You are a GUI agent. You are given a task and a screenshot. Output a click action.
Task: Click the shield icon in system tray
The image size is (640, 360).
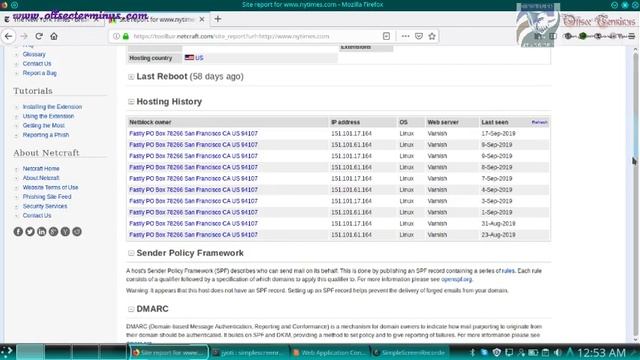496,352
